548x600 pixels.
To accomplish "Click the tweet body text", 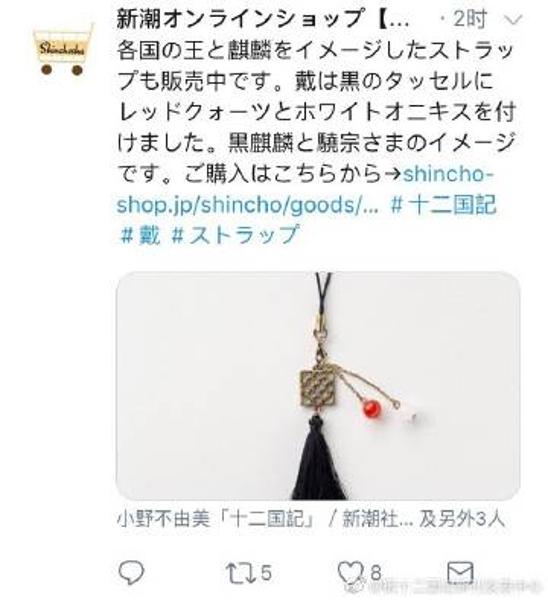I will click(316, 112).
